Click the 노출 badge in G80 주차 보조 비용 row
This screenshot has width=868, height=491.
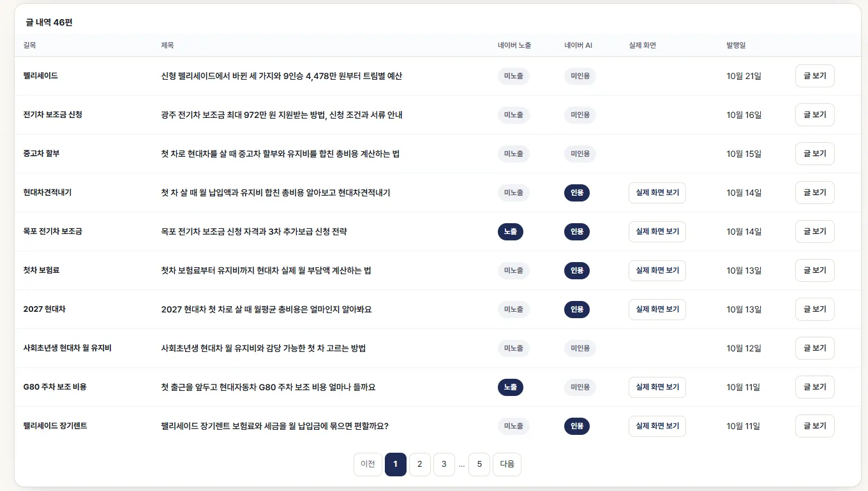[x=511, y=387]
